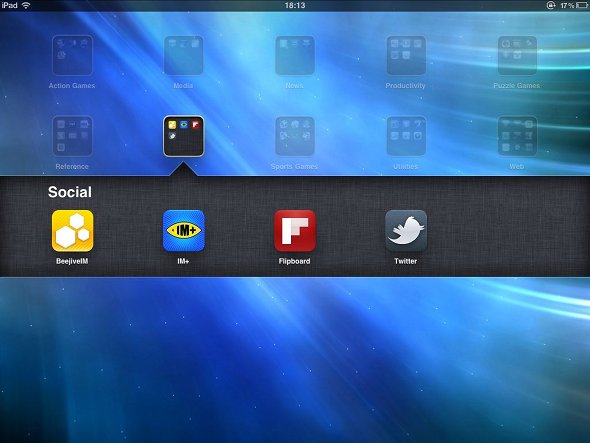Tap the Twitter label text
Screen dimensions: 590x443
pos(406,261)
